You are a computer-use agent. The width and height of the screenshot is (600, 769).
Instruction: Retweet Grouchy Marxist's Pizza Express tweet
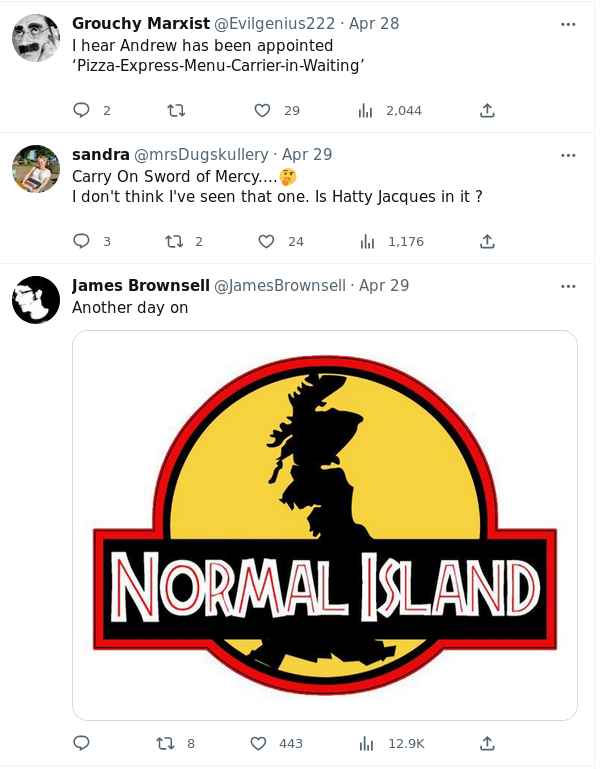tap(177, 110)
